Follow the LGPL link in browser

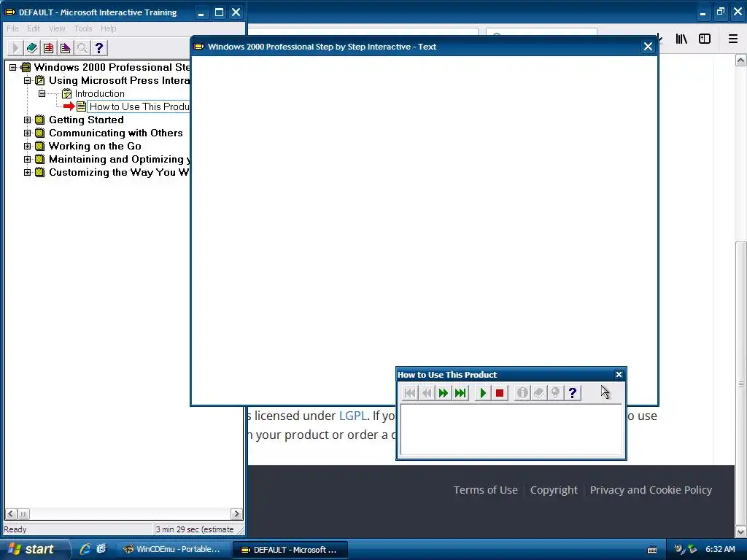tap(352, 416)
